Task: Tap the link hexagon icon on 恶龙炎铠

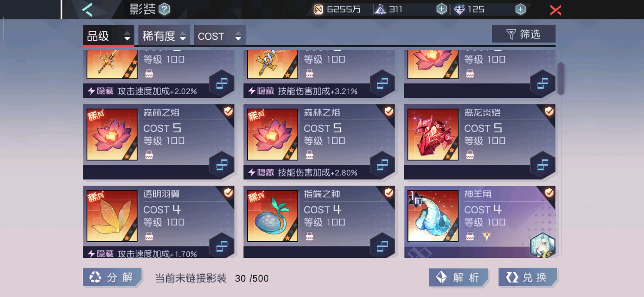Action: point(543,165)
